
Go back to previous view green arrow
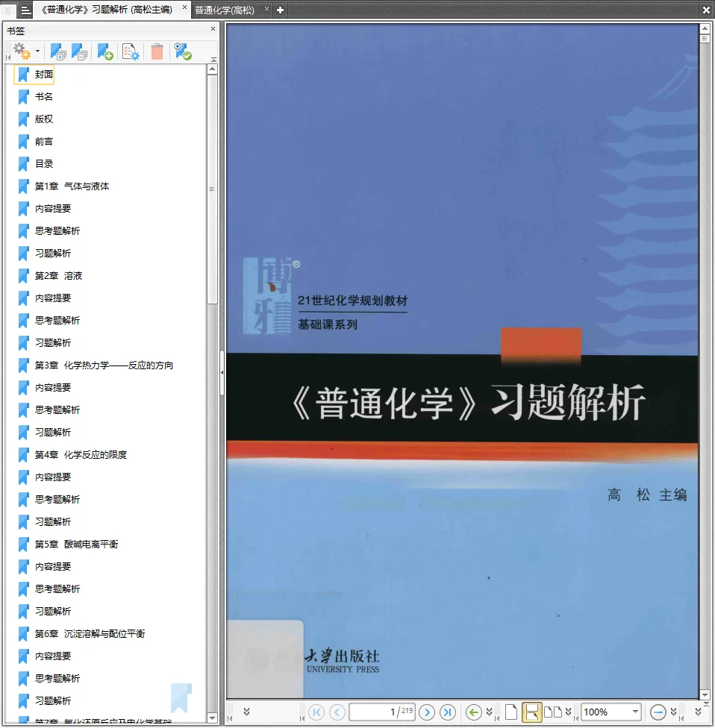click(474, 712)
